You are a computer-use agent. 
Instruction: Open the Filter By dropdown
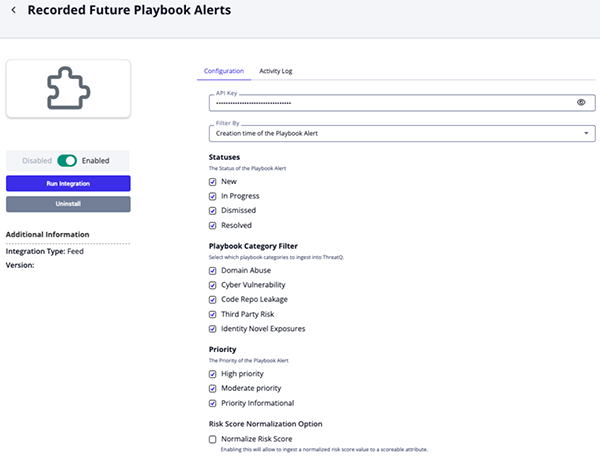coord(402,134)
